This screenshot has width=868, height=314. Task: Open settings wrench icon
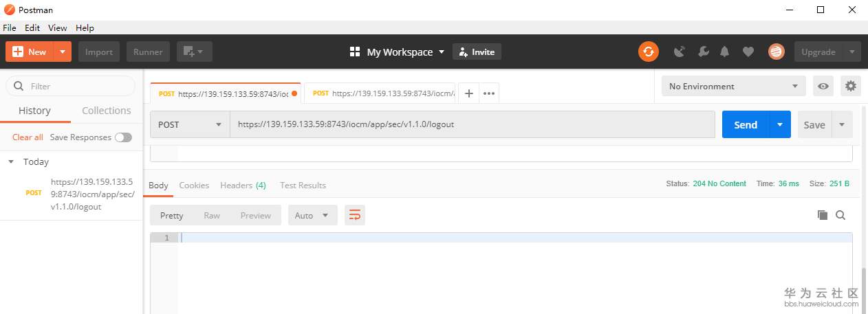[703, 52]
